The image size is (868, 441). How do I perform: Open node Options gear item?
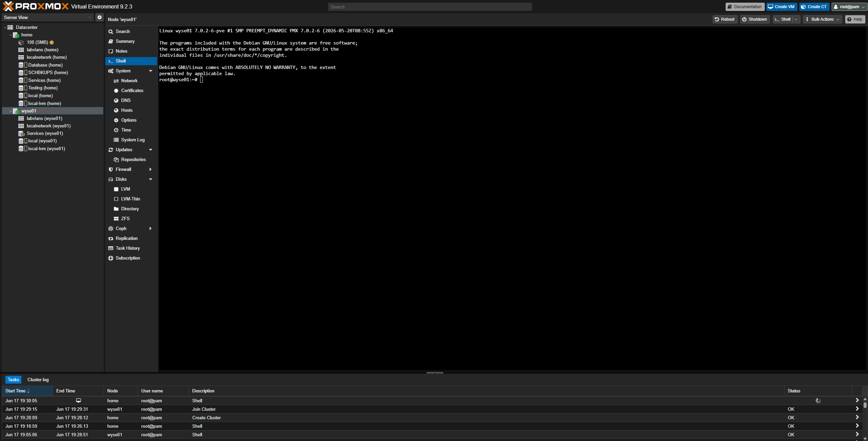(x=116, y=120)
